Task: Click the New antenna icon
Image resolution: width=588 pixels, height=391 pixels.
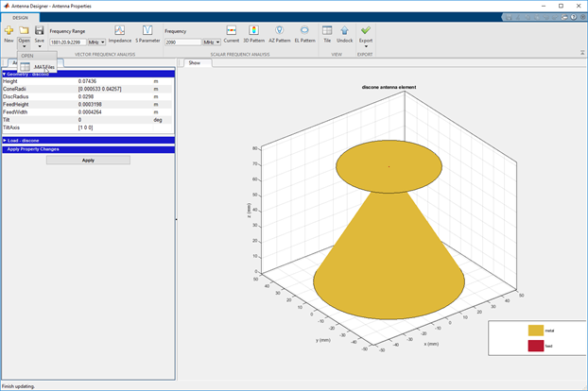Action: click(x=9, y=32)
